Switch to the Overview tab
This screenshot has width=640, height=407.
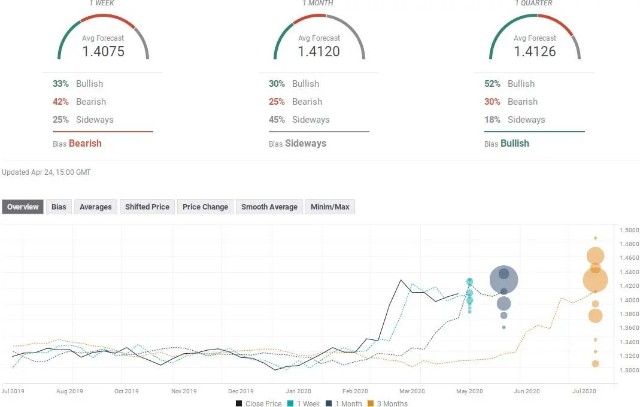(22, 207)
